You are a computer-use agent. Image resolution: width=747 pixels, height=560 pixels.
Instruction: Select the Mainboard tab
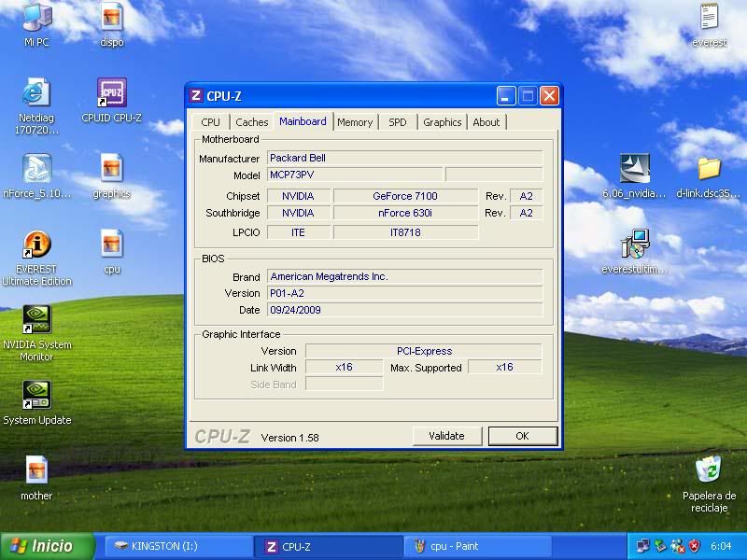click(x=303, y=121)
